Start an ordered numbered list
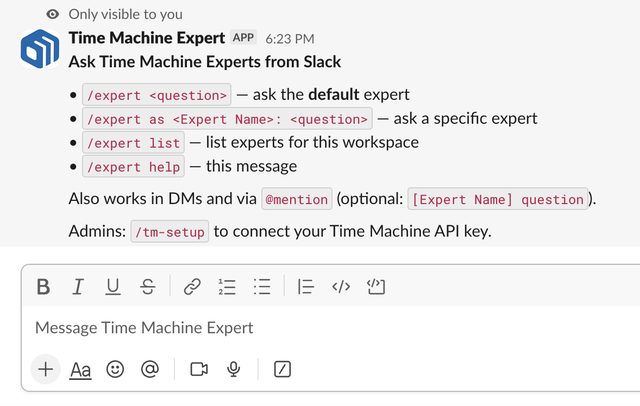640x406 pixels. 227,286
